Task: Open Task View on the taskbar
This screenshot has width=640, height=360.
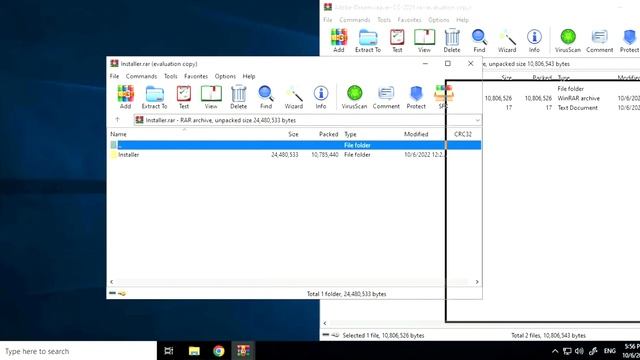Action: 169,351
